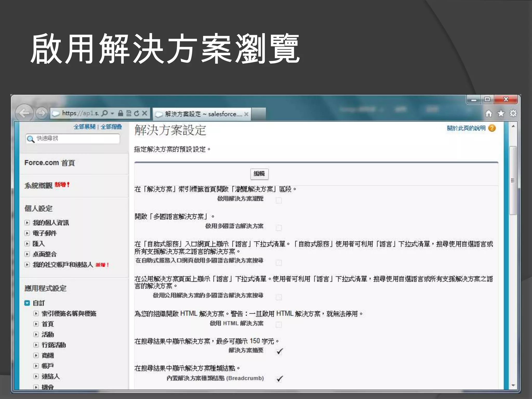This screenshot has height=399, width=532.
Task: Select 行銷活動 in the sidebar
Action: [54, 345]
